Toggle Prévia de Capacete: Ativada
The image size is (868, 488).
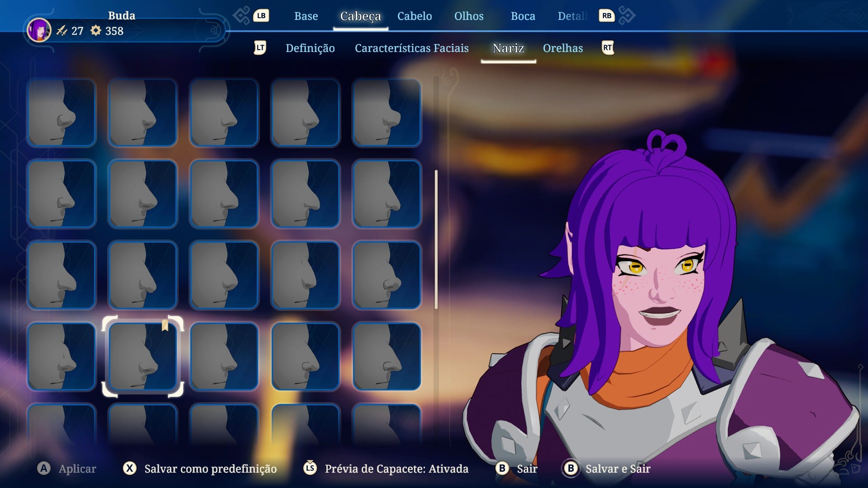[396, 469]
